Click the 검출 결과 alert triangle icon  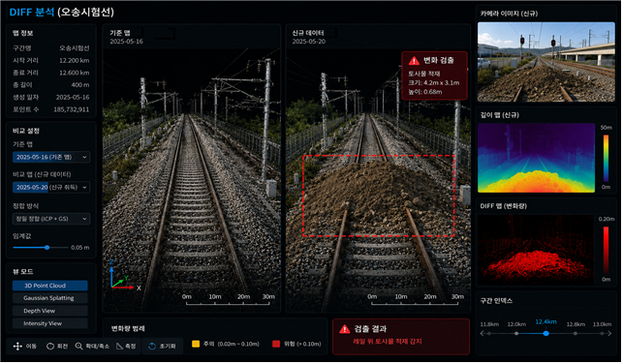coord(345,329)
